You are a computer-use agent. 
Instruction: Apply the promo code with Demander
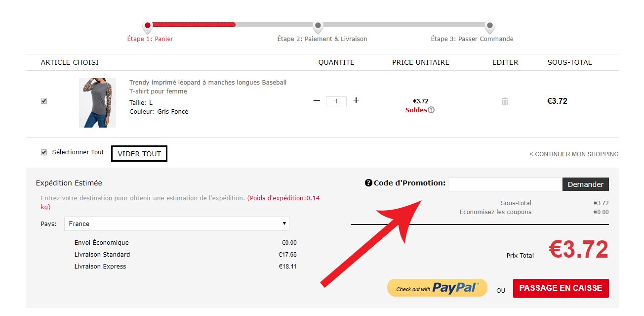tap(586, 184)
